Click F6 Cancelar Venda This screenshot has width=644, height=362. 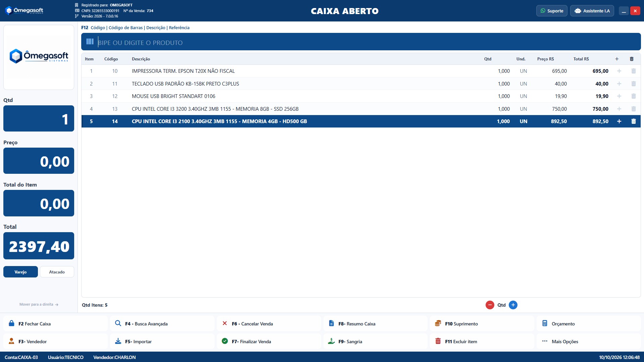point(269,324)
